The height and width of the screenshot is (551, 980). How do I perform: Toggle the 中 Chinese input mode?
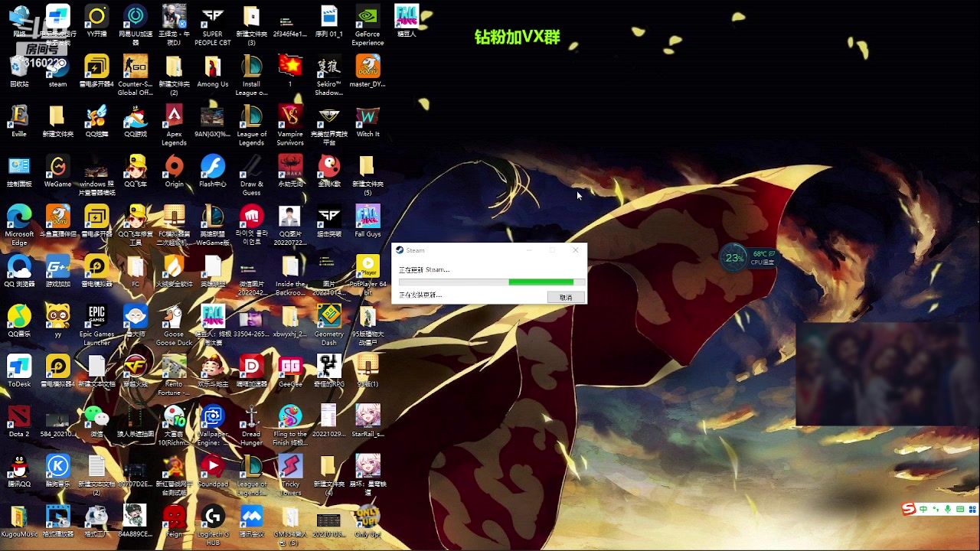(924, 510)
